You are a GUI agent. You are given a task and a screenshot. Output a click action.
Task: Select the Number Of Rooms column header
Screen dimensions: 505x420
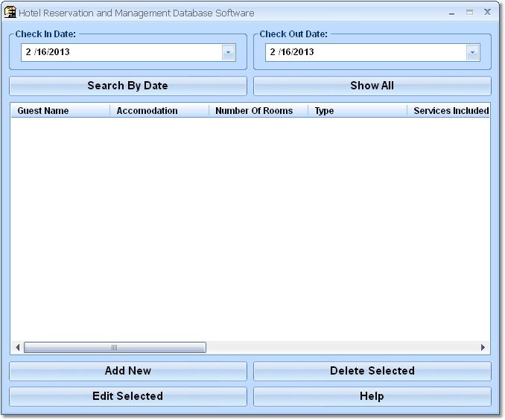[x=258, y=111]
